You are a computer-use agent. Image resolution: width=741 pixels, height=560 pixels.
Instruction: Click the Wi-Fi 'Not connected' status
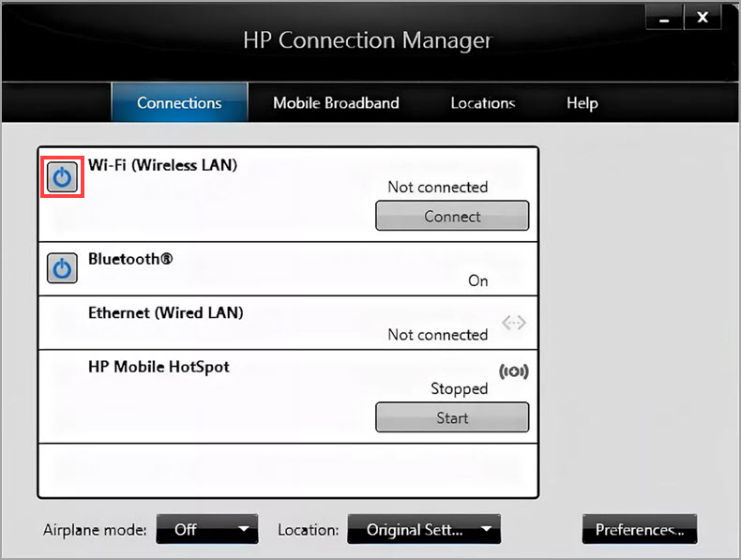point(438,187)
